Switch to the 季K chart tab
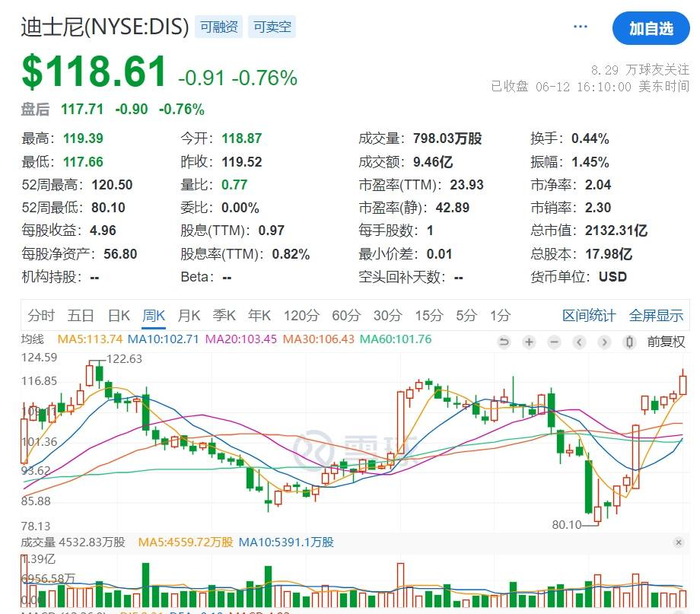The image size is (700, 614). [x=224, y=315]
